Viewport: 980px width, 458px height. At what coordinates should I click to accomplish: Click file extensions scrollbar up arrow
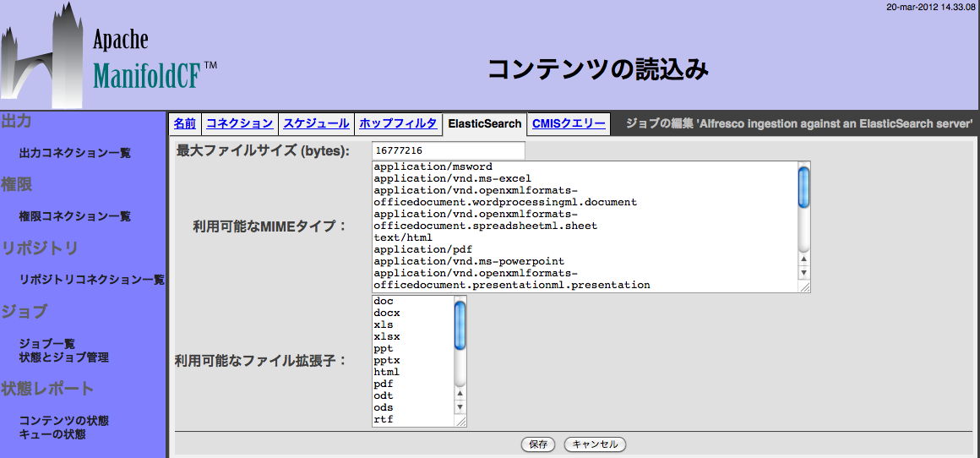pos(460,393)
